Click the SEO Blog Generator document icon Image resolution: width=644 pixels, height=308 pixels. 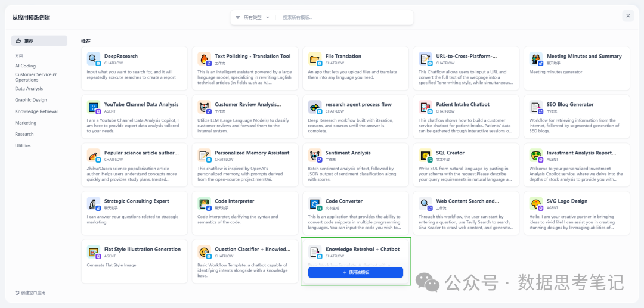point(536,107)
